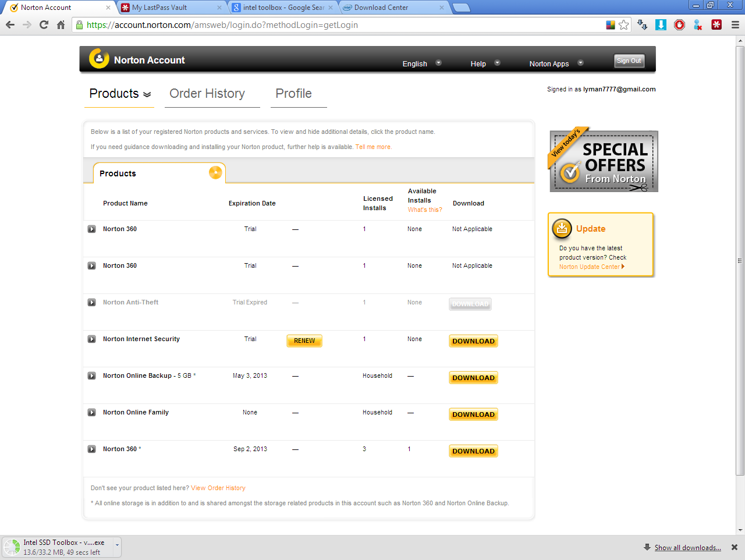Click the colored squares icon in address bar
The image size is (745, 560).
(611, 24)
